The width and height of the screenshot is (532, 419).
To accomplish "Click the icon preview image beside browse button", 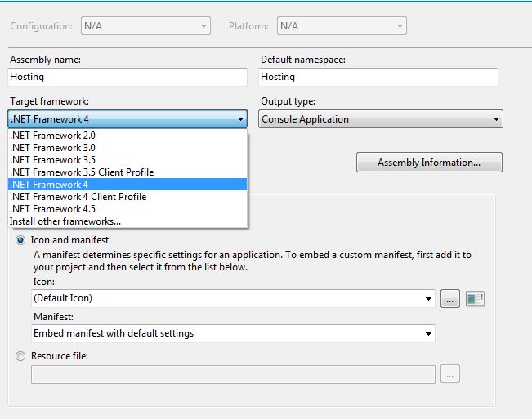I will (x=476, y=299).
